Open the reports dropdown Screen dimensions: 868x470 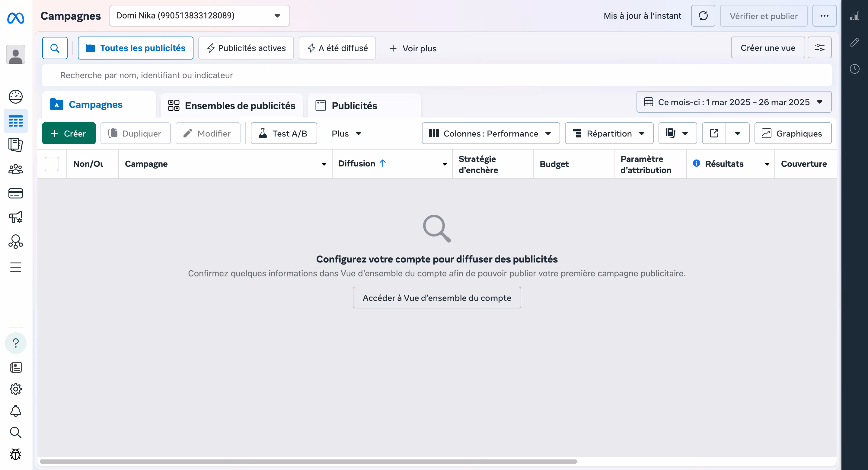coord(678,133)
